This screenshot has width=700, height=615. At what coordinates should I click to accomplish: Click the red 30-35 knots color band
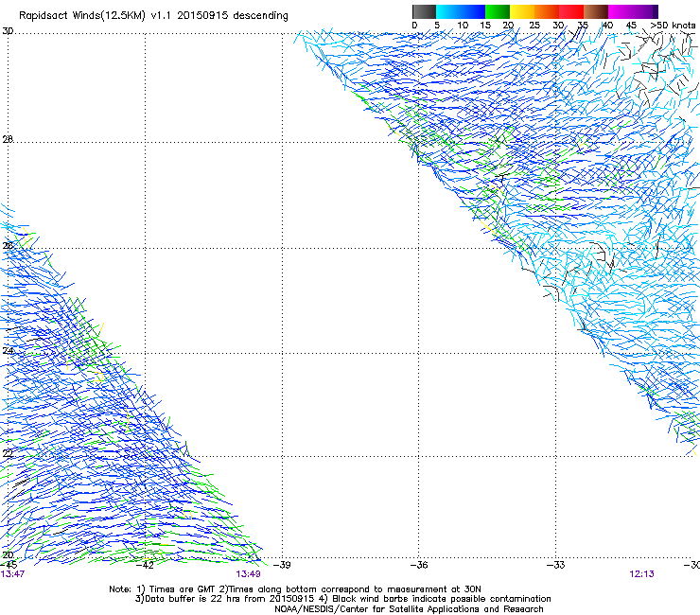[571, 11]
